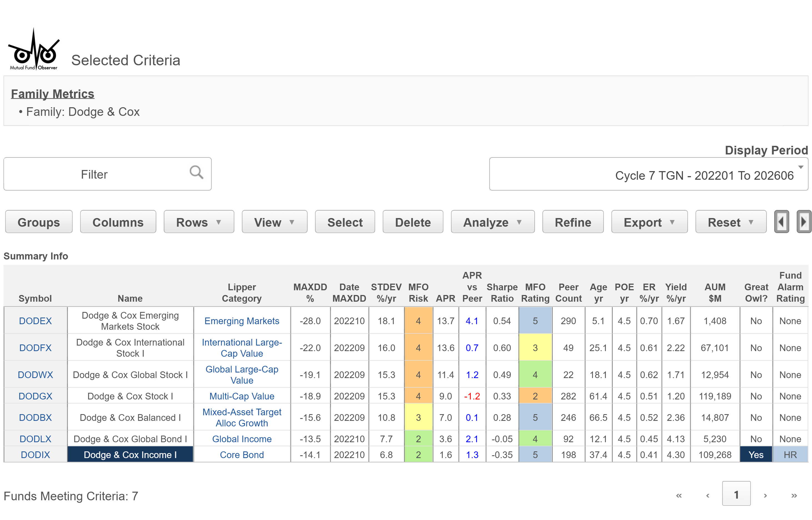
Task: Open the DODFX symbol link
Action: coord(36,348)
